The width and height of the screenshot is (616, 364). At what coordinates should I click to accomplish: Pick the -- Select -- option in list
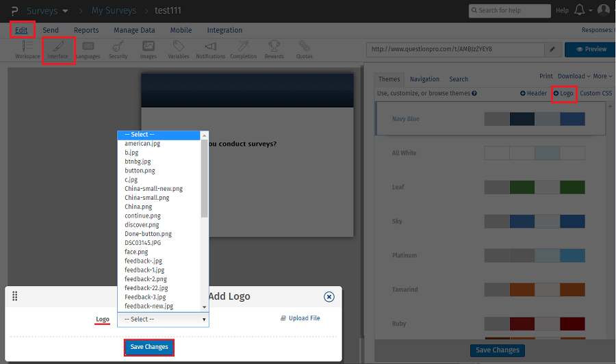[159, 135]
